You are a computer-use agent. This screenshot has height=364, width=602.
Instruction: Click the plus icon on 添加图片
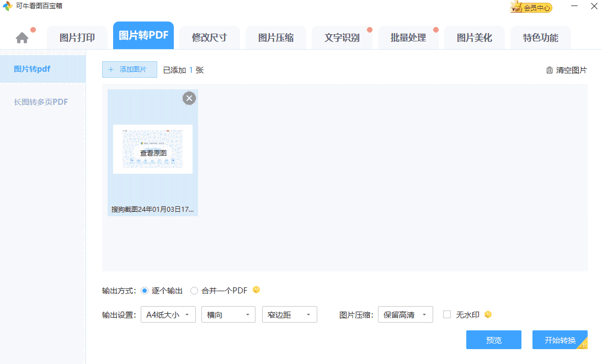click(x=111, y=69)
